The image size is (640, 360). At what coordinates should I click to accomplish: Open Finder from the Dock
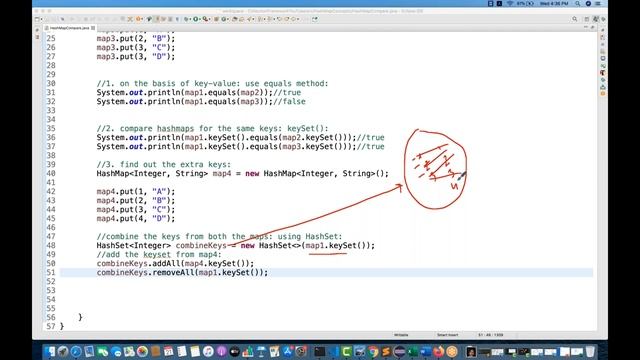pos(49,351)
